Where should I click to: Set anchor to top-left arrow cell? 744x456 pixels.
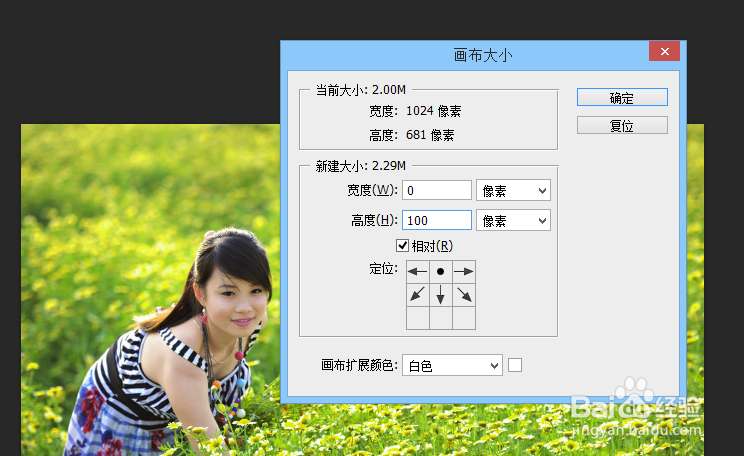tap(418, 271)
